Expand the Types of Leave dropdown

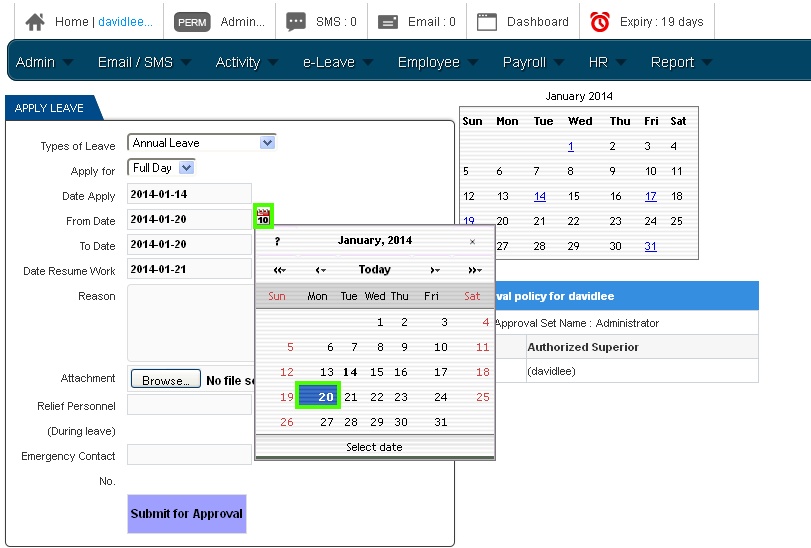point(267,143)
